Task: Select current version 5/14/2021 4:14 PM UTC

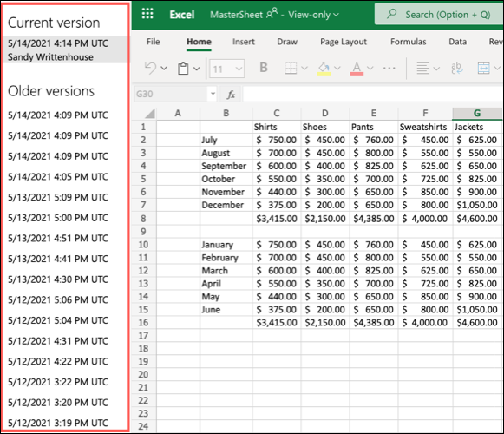Action: click(64, 49)
